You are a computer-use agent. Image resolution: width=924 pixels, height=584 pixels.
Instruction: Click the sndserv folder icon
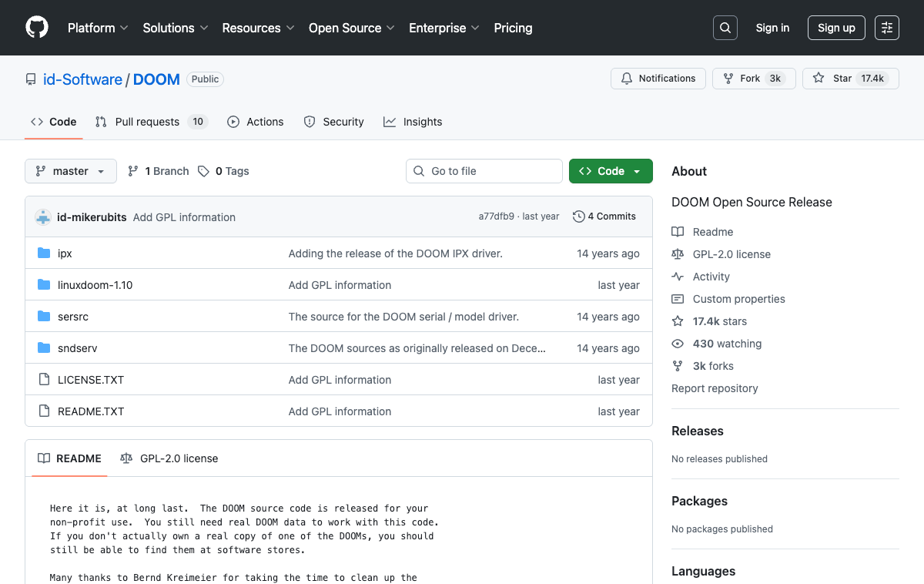(44, 348)
